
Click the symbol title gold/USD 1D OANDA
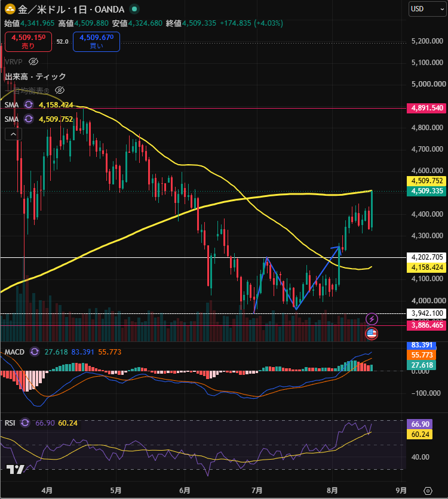coord(71,10)
